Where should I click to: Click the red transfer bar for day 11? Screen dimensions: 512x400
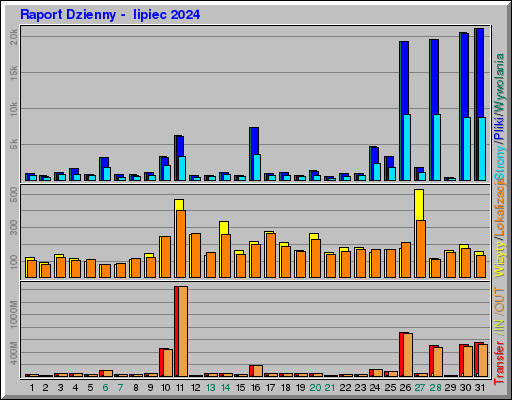(177, 331)
